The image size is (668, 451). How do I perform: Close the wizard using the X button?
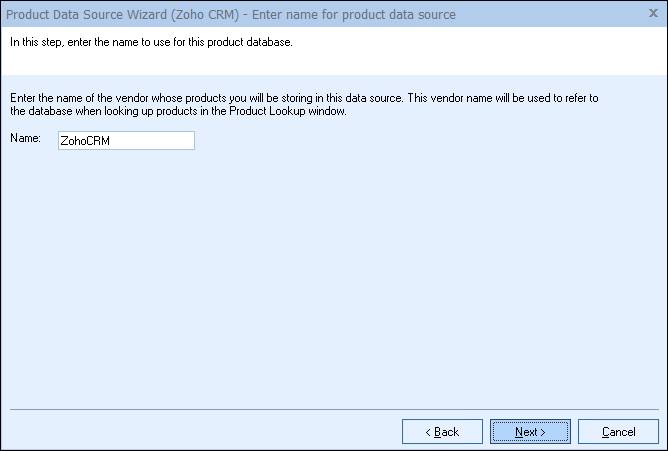[x=653, y=14]
